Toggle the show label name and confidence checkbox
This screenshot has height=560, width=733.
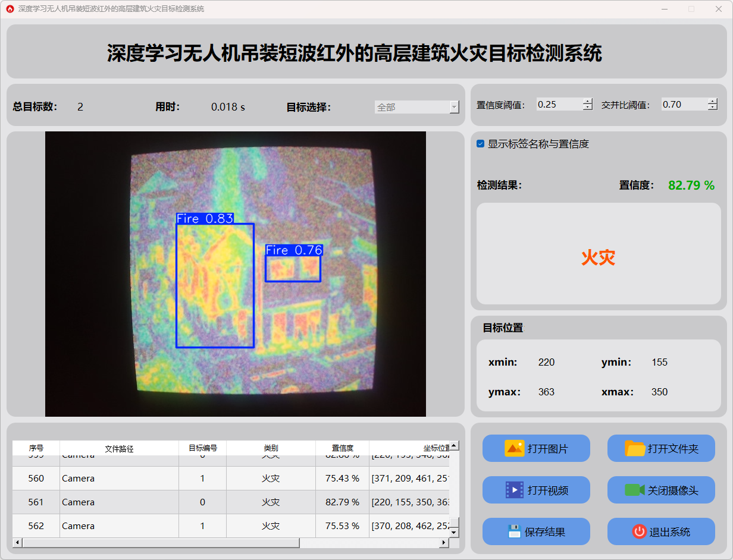tap(481, 144)
